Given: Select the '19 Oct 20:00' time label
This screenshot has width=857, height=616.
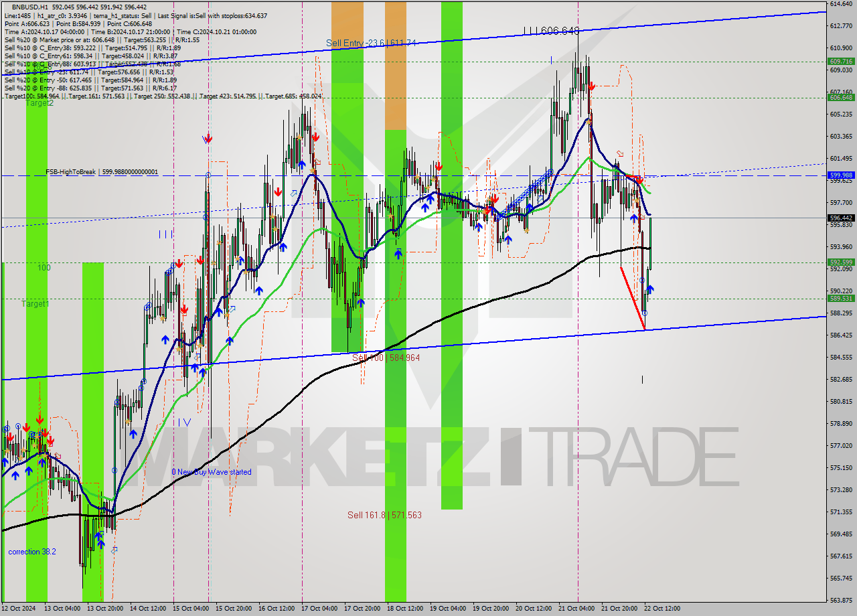Looking at the screenshot, I should pyautogui.click(x=491, y=609).
